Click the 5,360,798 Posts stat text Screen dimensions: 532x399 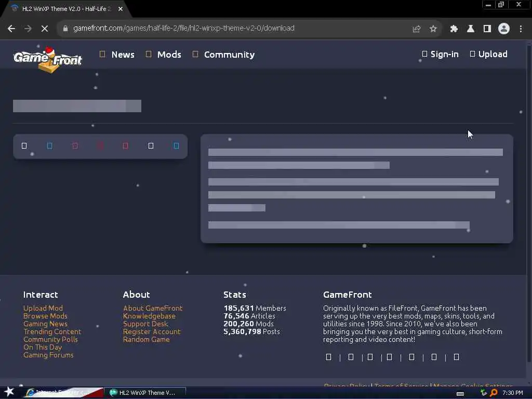[252, 331]
